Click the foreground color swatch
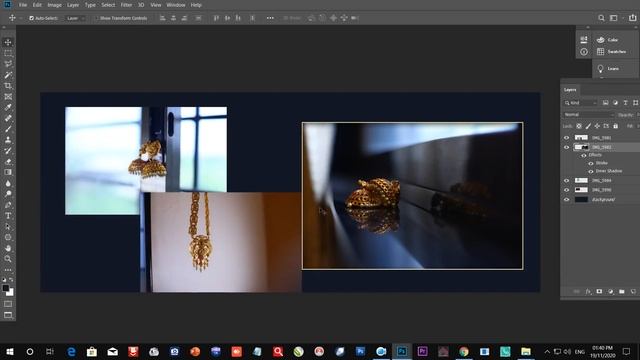 click(x=6, y=288)
